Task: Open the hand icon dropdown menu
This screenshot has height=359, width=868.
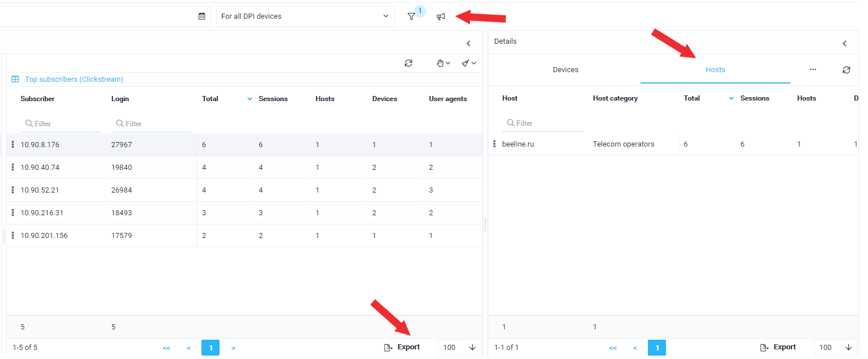Action: (443, 63)
